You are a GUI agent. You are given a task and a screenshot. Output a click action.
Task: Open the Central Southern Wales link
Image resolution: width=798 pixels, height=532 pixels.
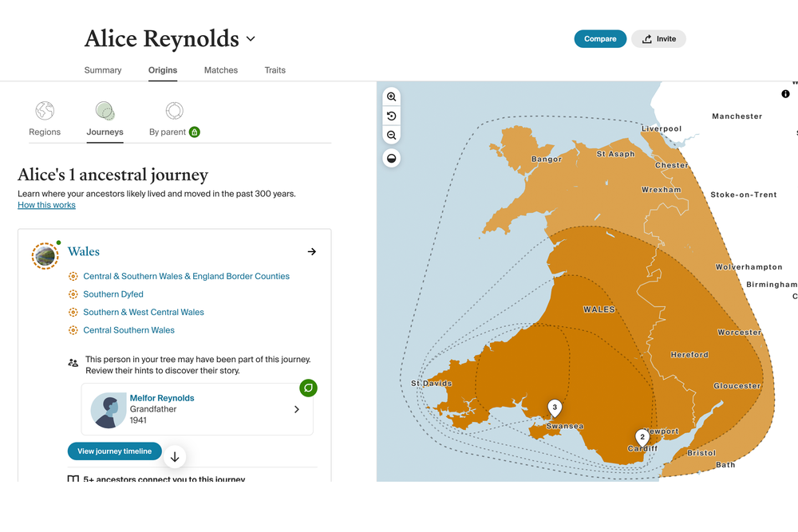pyautogui.click(x=128, y=330)
